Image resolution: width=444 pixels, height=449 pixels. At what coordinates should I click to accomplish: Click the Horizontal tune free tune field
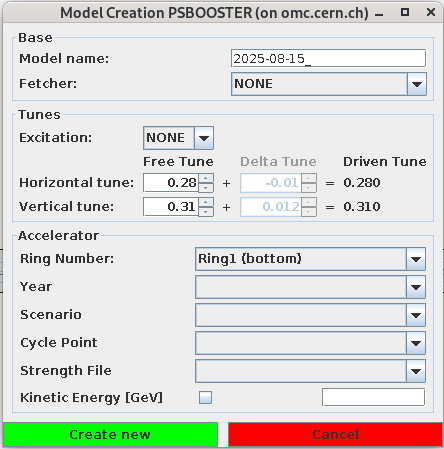click(171, 183)
